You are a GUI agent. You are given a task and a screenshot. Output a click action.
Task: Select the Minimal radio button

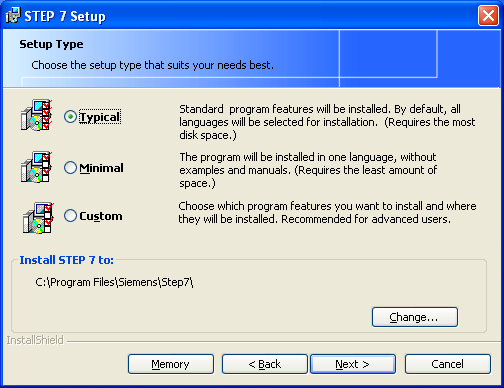pos(70,168)
